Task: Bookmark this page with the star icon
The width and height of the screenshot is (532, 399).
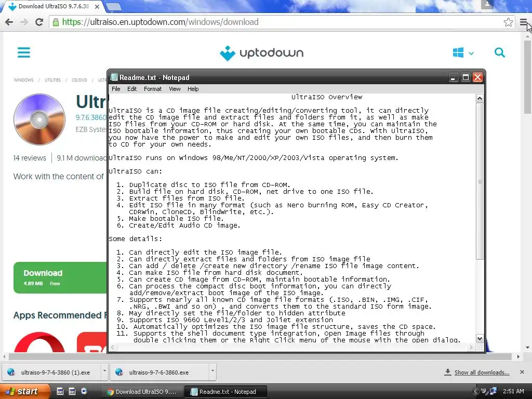Action: pyautogui.click(x=508, y=22)
